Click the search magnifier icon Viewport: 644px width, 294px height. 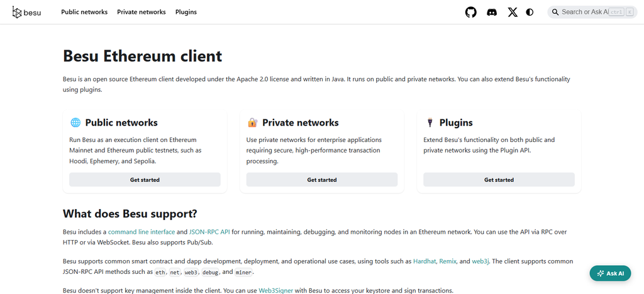(x=555, y=13)
